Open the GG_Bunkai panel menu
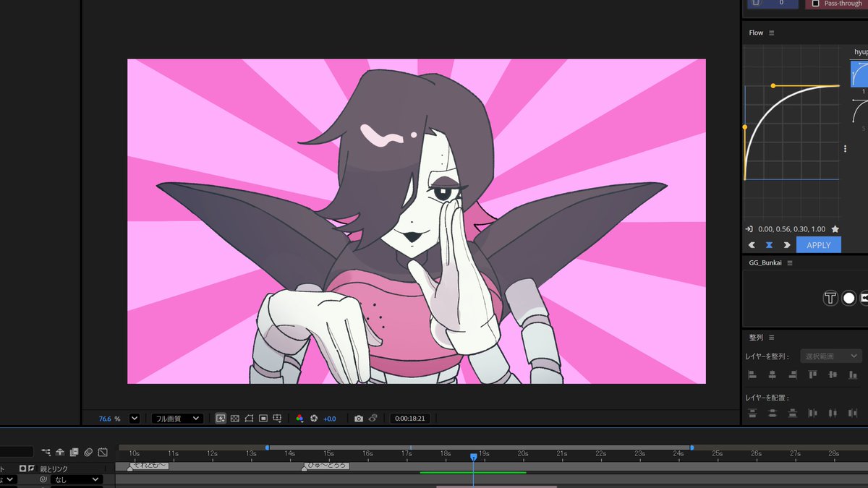868x488 pixels. click(790, 263)
